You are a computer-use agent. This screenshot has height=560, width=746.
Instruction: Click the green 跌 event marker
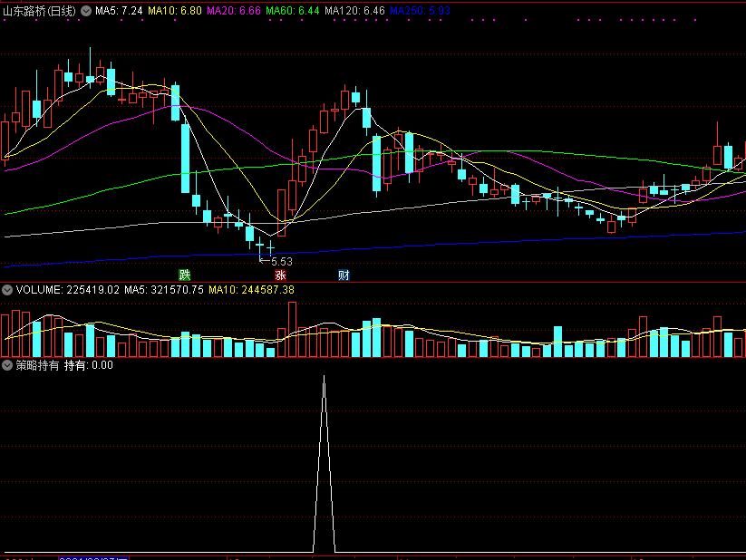[x=185, y=275]
